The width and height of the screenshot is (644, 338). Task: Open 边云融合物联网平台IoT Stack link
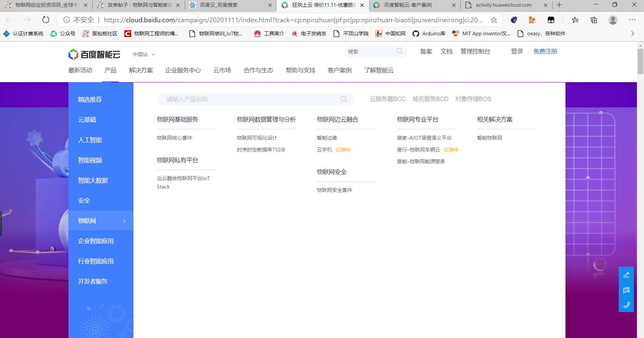tap(183, 182)
